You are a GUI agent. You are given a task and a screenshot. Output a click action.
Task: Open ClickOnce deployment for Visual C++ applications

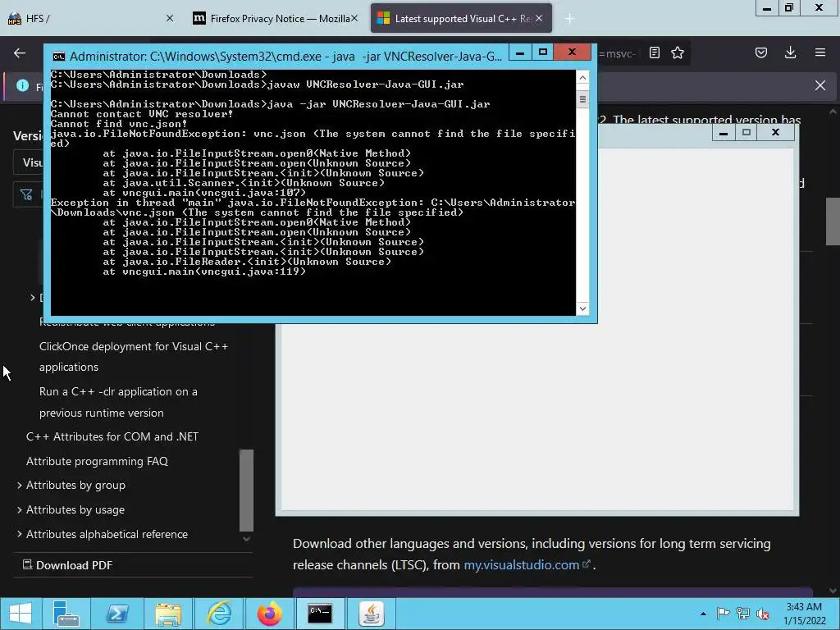point(134,357)
